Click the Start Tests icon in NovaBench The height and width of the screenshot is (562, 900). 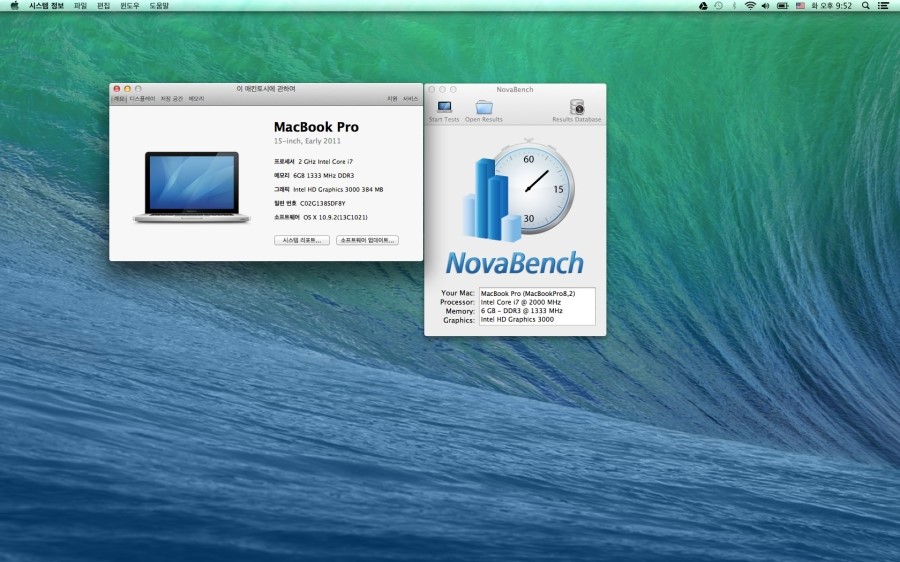[x=444, y=108]
